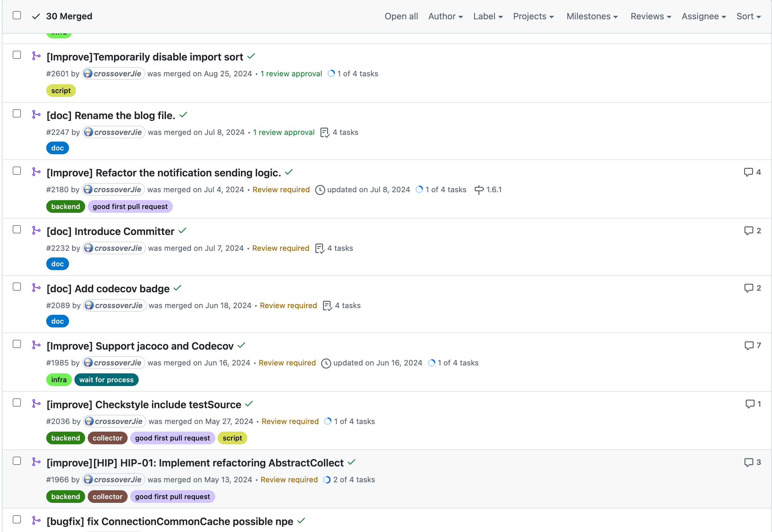Click merged PR icon beside Rename blog file

[36, 115]
